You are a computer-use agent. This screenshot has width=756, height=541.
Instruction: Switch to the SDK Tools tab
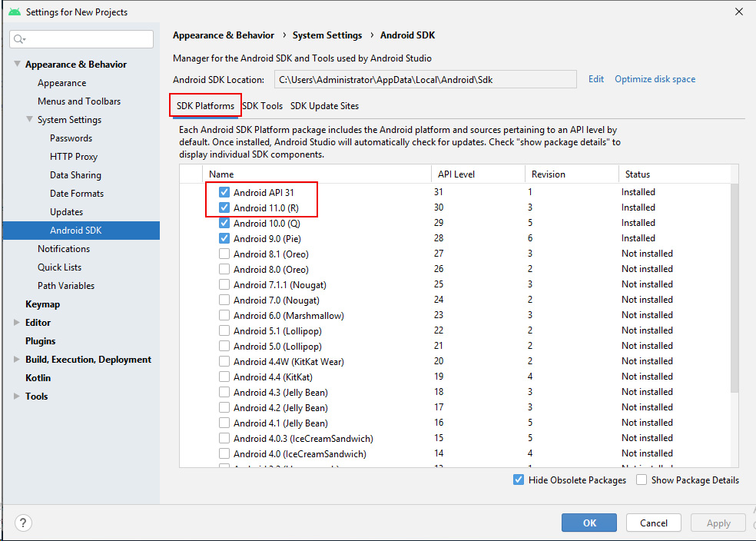[x=262, y=106]
